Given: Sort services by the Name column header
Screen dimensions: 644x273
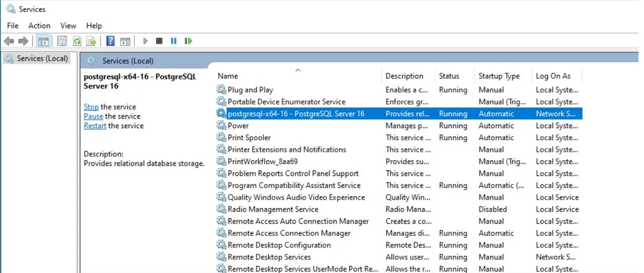Looking at the screenshot, I should click(228, 76).
